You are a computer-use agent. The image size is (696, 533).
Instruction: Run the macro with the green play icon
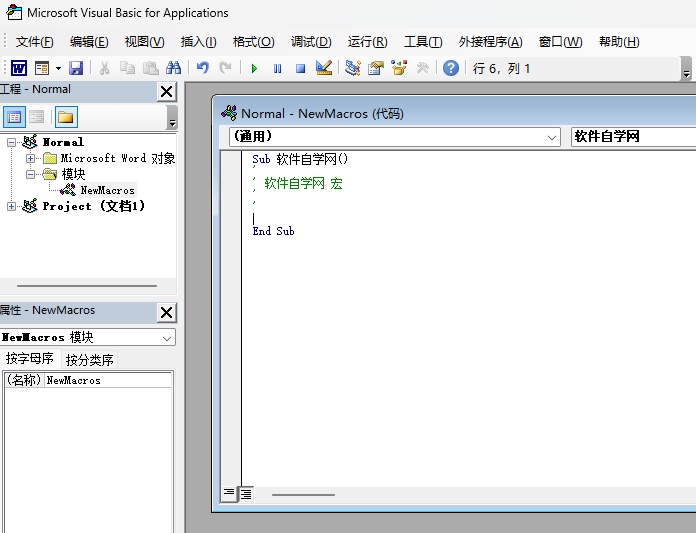(x=254, y=68)
